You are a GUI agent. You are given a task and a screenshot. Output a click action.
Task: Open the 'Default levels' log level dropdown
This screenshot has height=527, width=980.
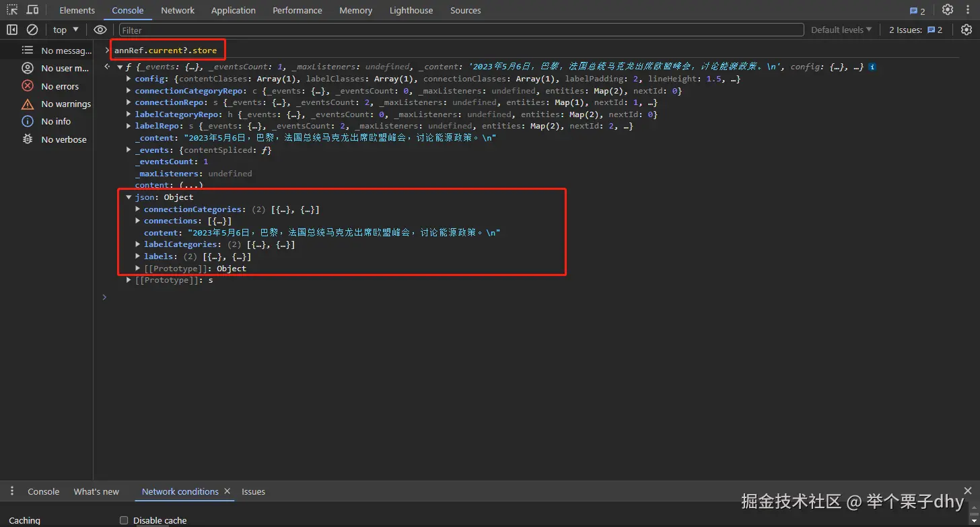841,30
